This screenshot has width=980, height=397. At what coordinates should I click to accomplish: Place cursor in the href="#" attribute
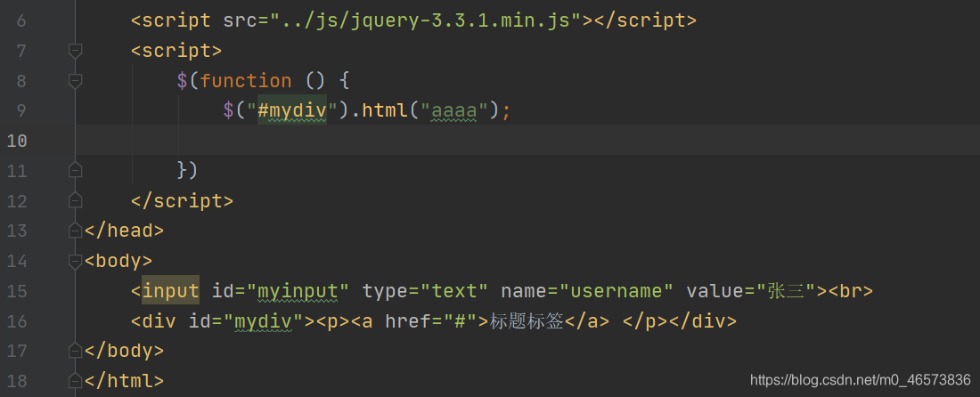(430, 320)
